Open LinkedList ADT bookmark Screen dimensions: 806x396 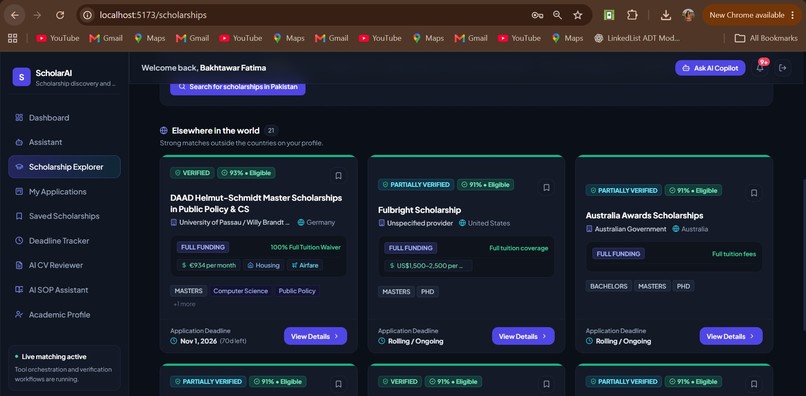tap(637, 38)
